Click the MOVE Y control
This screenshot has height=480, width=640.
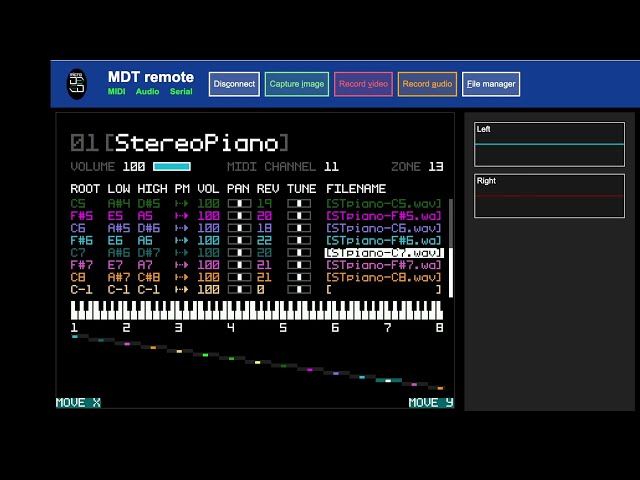[431, 402]
